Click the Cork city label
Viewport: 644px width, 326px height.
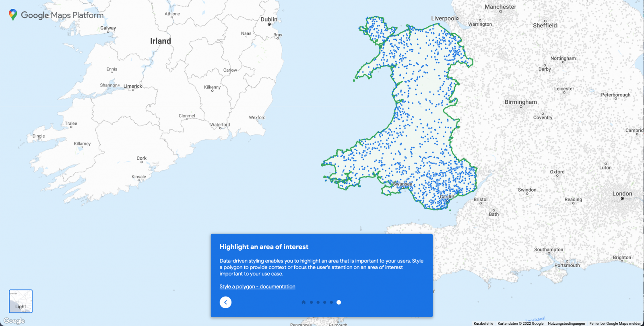click(141, 158)
